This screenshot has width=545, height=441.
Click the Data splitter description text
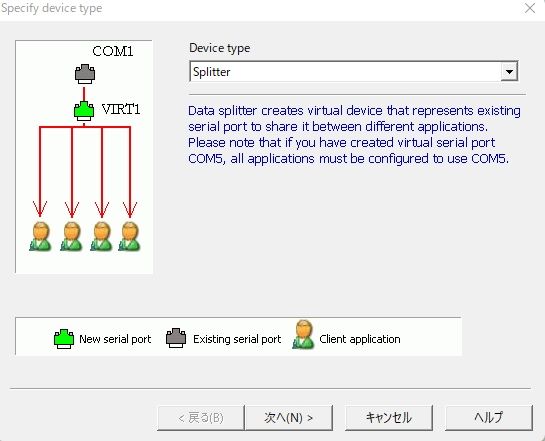pos(354,134)
